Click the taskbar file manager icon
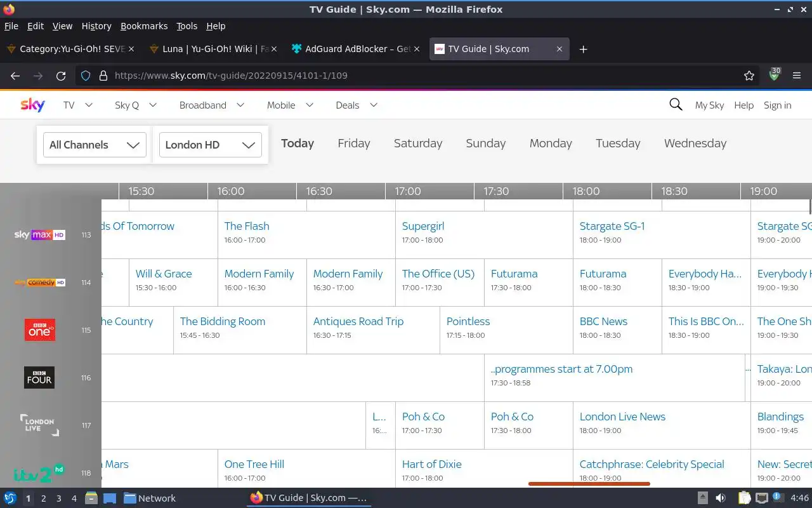Screen dimensions: 812x508 coord(91,498)
